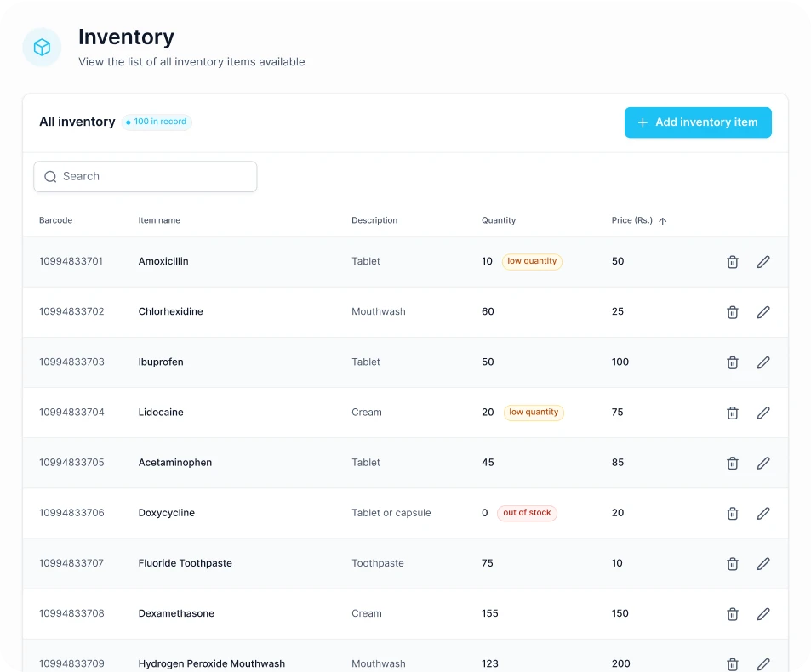811x672 pixels.
Task: Focus the Search input field
Action: 153,177
